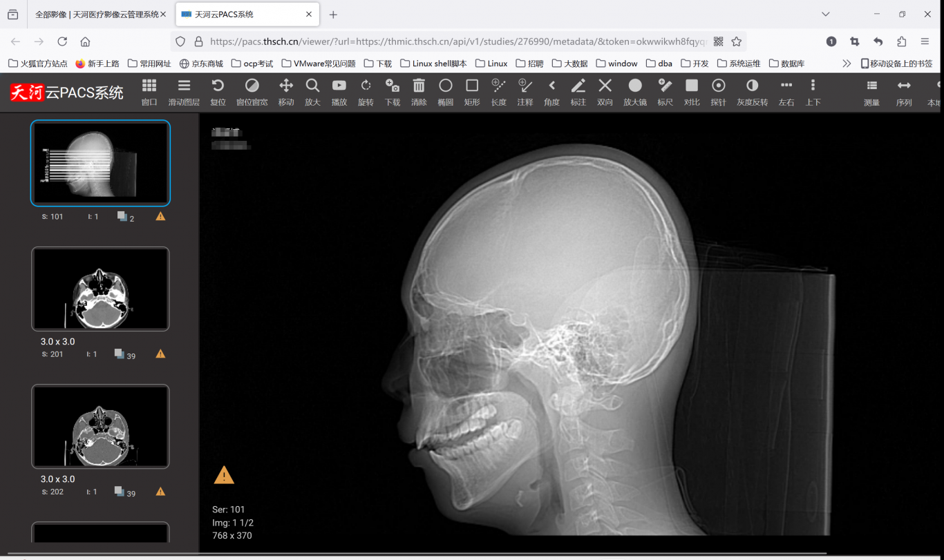Open the 窗口 layout grid tool

click(x=149, y=92)
